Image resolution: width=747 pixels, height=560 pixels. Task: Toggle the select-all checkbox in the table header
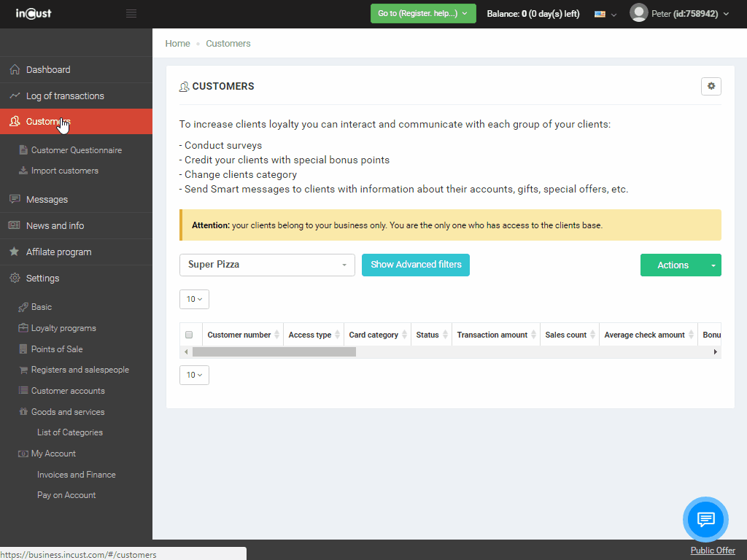[x=188, y=334]
